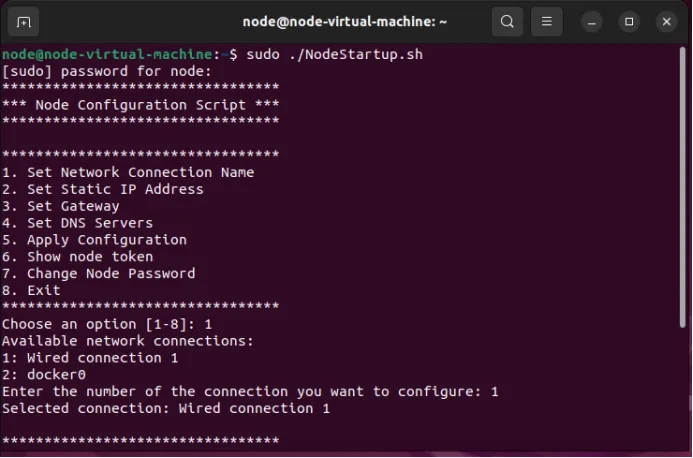
Task: Click the window title node@node-virtual-machine
Action: pos(345,22)
